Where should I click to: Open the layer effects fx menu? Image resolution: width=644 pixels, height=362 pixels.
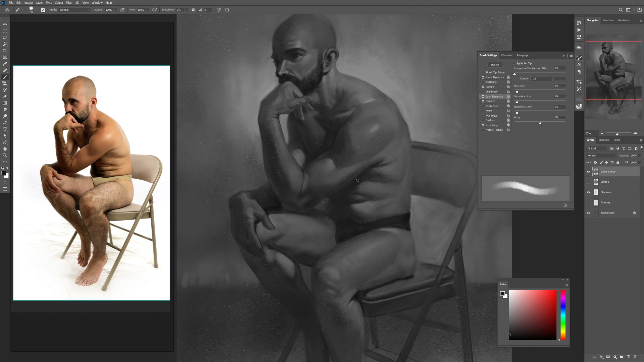click(x=601, y=357)
